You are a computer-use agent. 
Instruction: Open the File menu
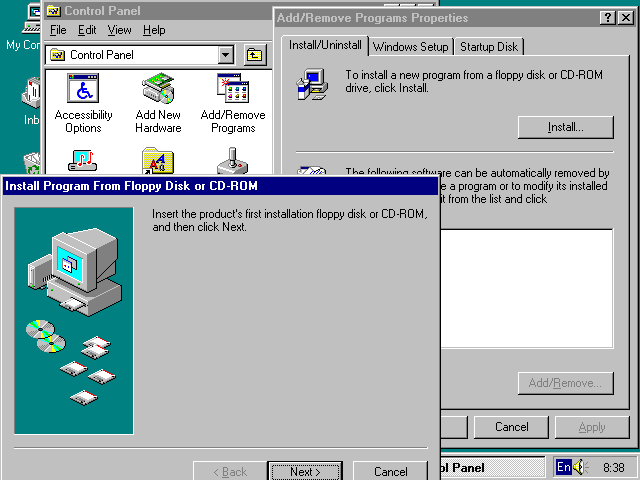[59, 31]
